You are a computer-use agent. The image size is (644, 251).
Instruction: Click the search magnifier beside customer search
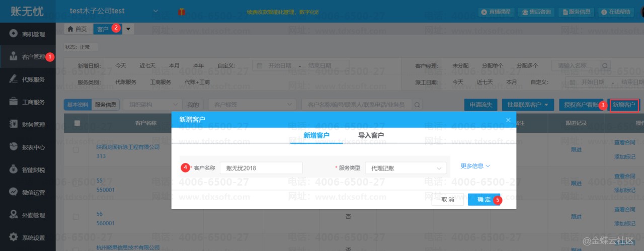pyautogui.click(x=417, y=105)
